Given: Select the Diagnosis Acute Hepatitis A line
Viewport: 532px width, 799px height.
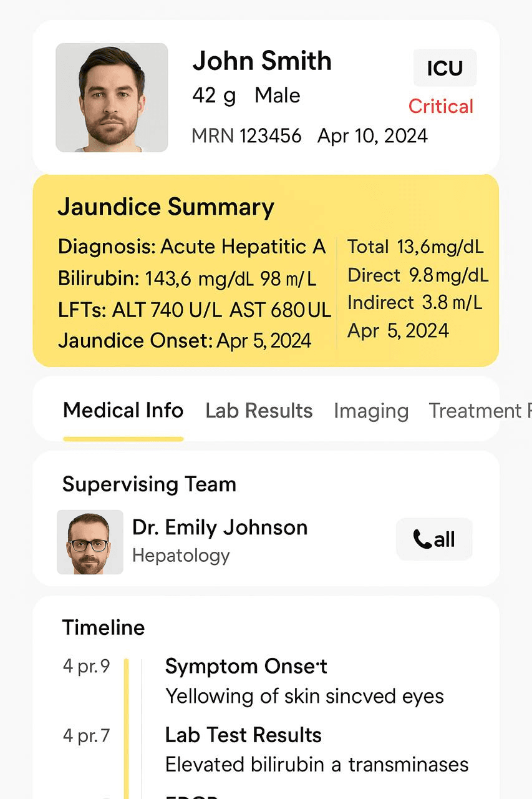Looking at the screenshot, I should pos(192,247).
